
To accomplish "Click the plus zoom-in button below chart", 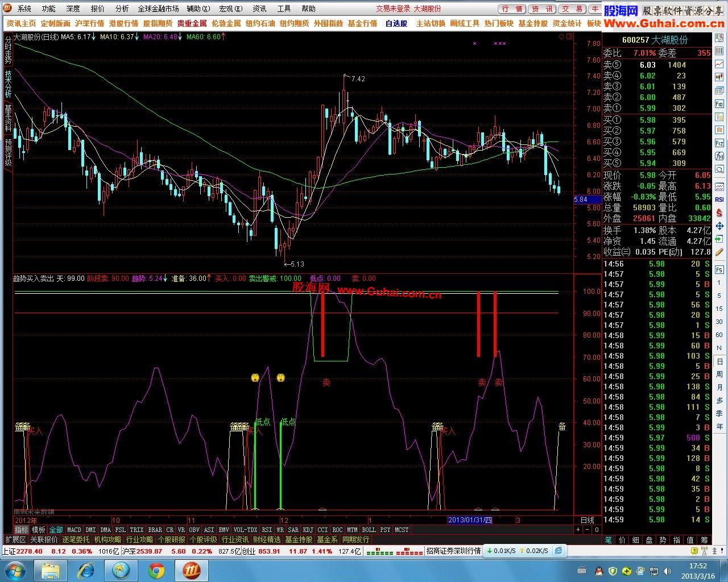I will pos(578,530).
